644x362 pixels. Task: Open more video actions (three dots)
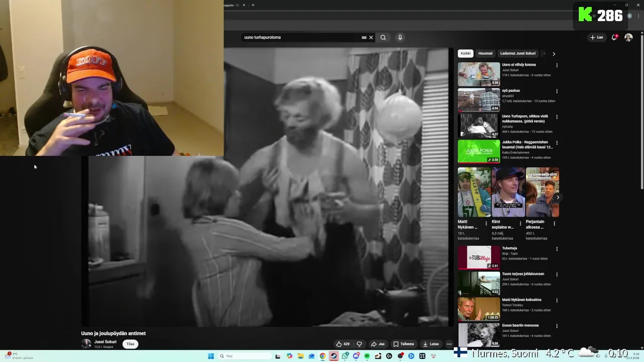(449, 344)
